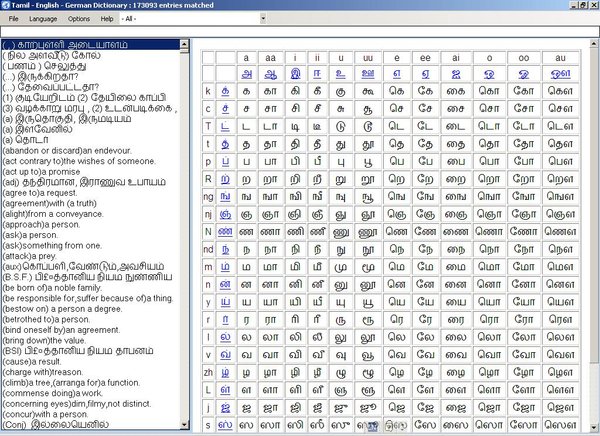Click the blue consonant link in row 'p'
The width and height of the screenshot is (600, 436).
[224, 161]
